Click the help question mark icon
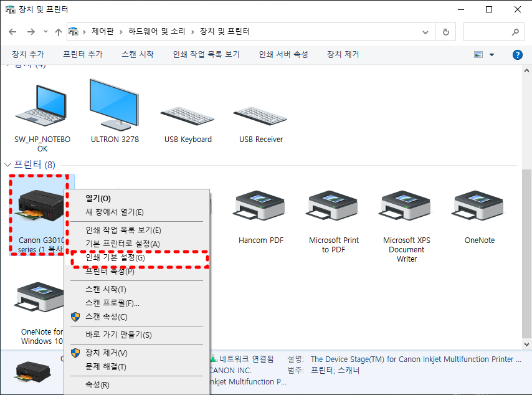Viewport: 532px width, 395px height. tap(518, 55)
